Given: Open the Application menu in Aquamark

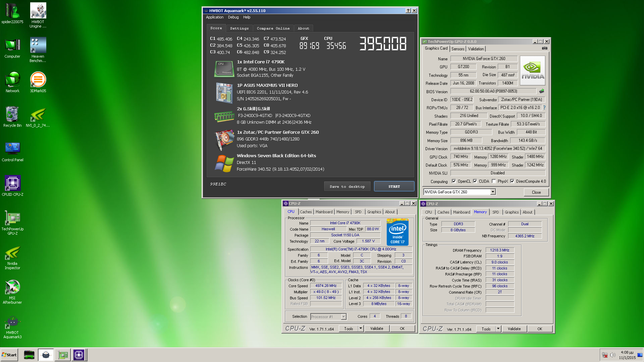Looking at the screenshot, I should pyautogui.click(x=215, y=17).
